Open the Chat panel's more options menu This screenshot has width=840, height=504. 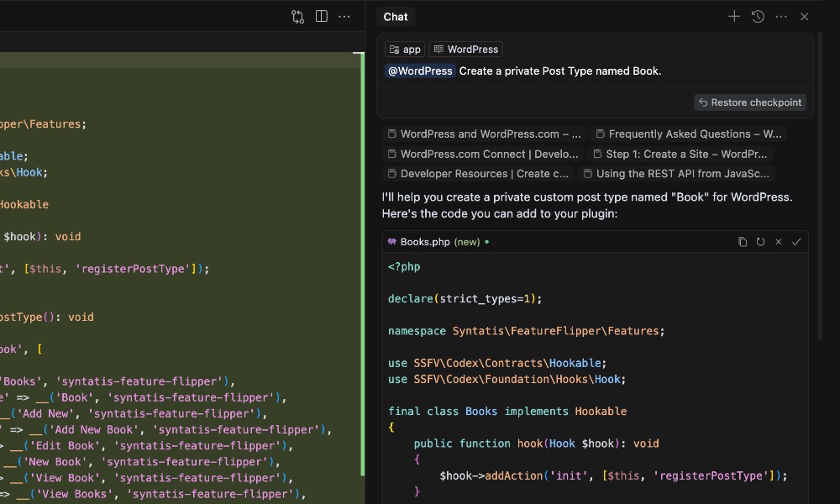[x=781, y=17]
